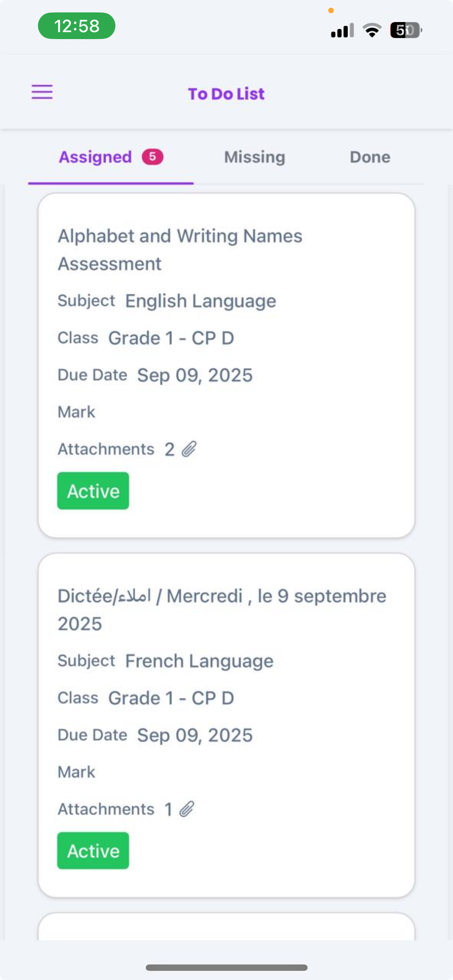Tap the cellular signal strength icon
Screen dimensions: 453x980
point(342,30)
